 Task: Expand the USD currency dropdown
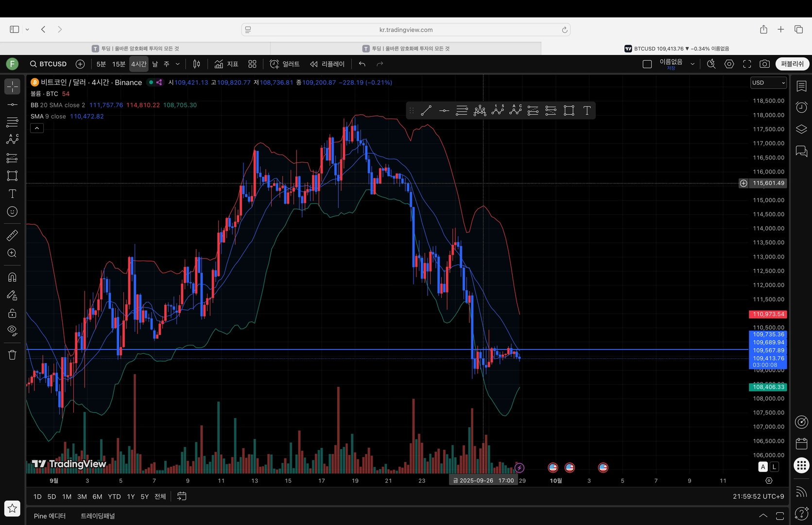768,83
